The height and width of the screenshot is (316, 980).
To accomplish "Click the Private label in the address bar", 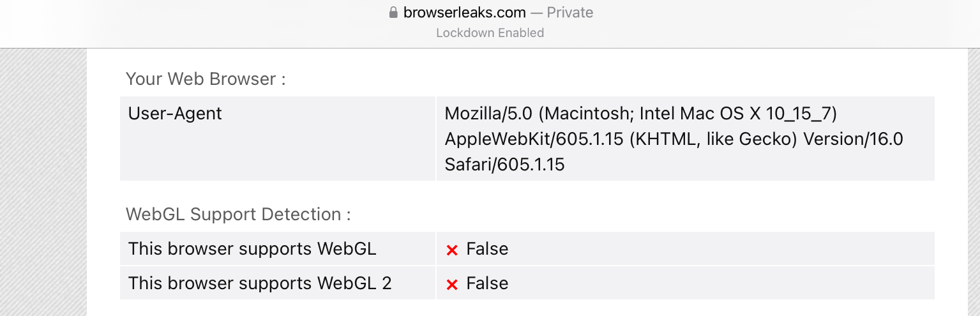I will pos(570,13).
